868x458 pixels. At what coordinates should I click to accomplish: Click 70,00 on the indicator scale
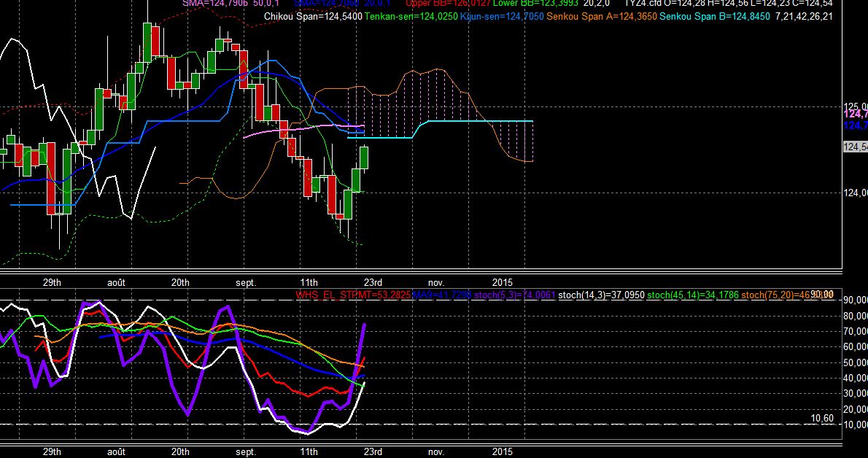point(856,332)
